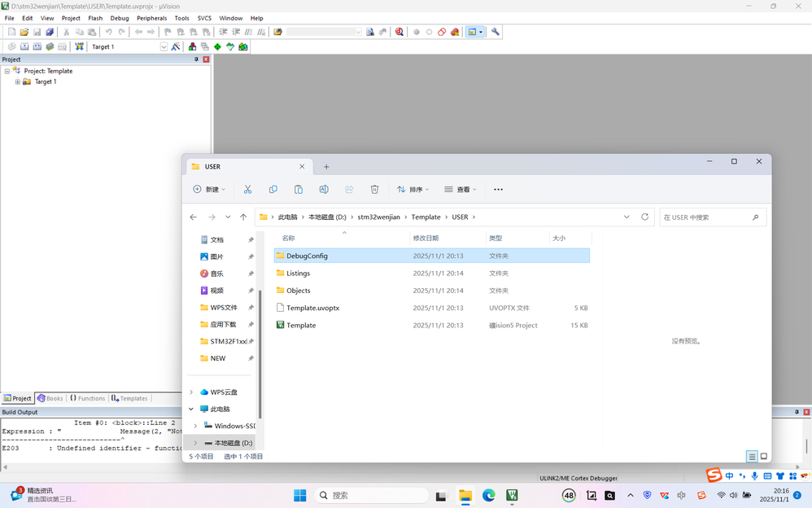Collapse 此电脑 in Explorer sidebar
This screenshot has width=812, height=508.
point(191,409)
